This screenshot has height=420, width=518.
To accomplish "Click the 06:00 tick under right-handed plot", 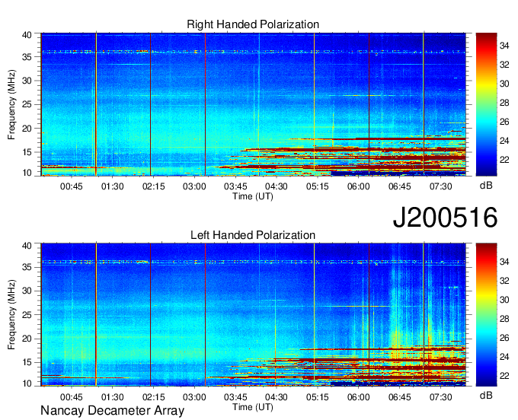I will pyautogui.click(x=359, y=186).
